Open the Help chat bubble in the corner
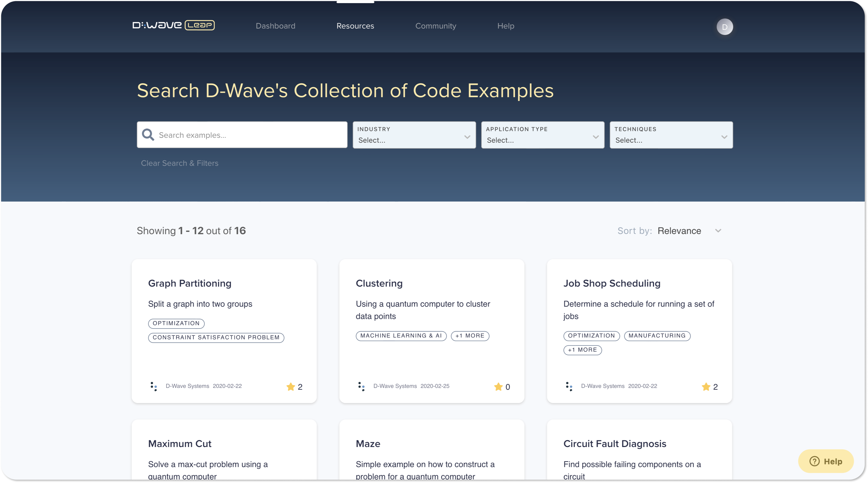This screenshot has height=483, width=868. (x=826, y=461)
